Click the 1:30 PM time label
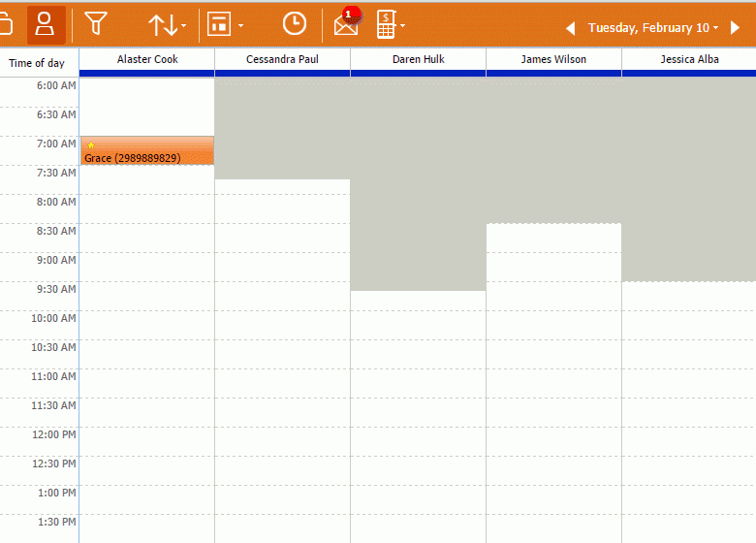Viewport: 756px width, 543px height. [x=57, y=522]
